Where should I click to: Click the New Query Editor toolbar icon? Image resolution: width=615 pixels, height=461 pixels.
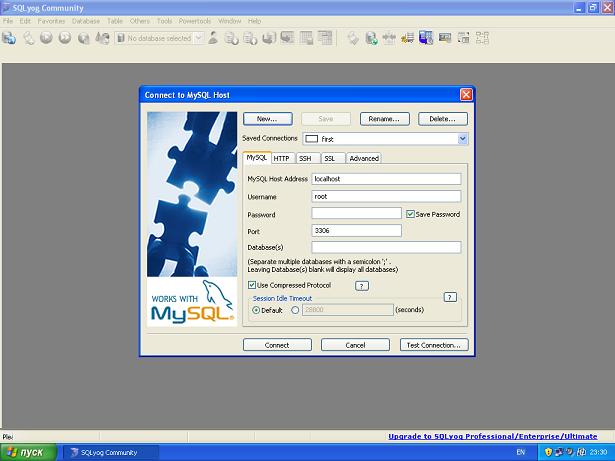(28, 38)
